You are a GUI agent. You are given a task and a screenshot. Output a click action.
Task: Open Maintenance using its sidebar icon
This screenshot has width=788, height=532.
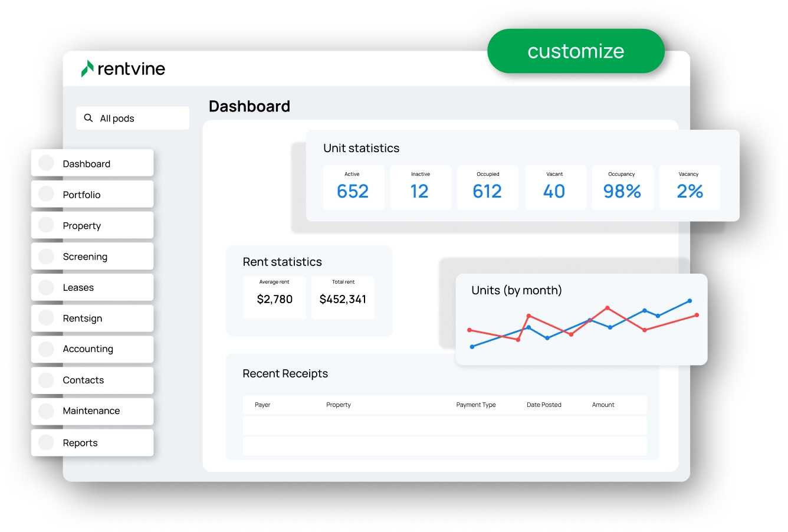point(46,411)
